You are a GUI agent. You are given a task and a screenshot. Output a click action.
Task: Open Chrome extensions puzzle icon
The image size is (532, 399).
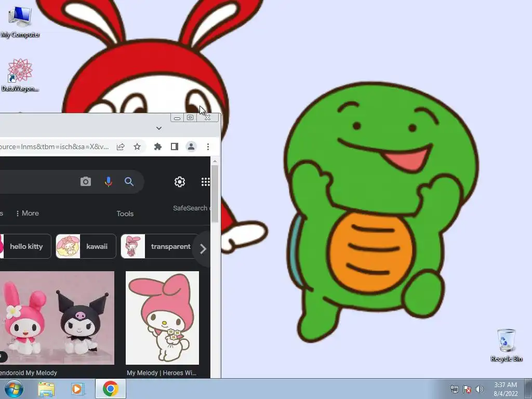tap(158, 147)
